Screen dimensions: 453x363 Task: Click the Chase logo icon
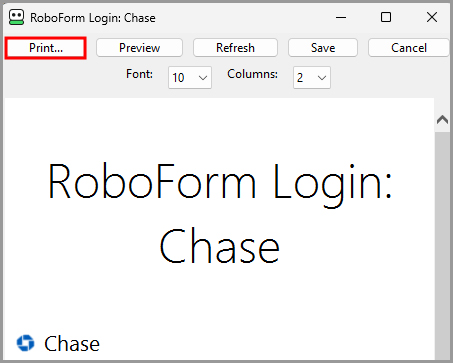tap(26, 343)
